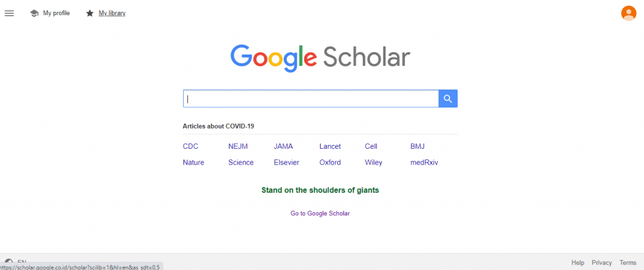The image size is (644, 270).
Task: Click the Go to Google Scholar link
Action: point(320,213)
